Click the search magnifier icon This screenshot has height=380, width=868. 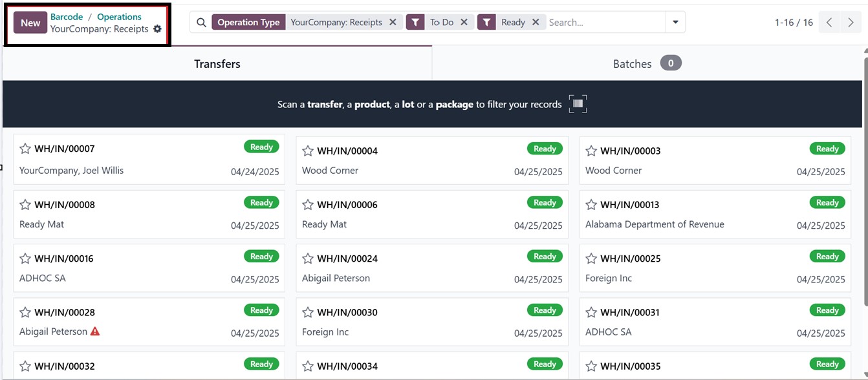[201, 23]
